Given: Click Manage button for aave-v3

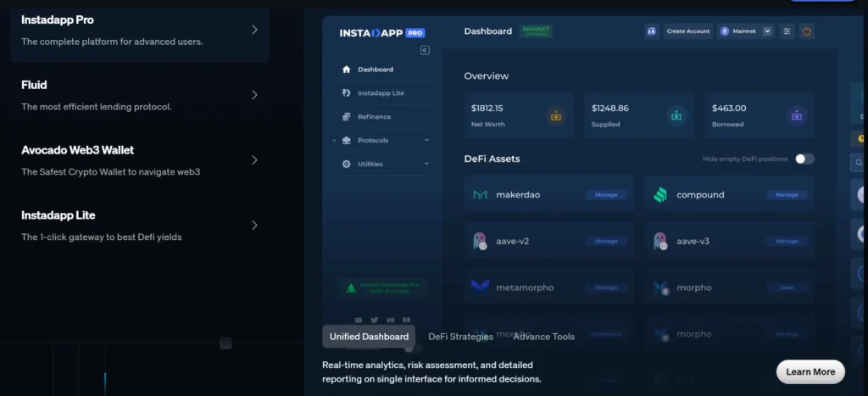Looking at the screenshot, I should pyautogui.click(x=787, y=242).
